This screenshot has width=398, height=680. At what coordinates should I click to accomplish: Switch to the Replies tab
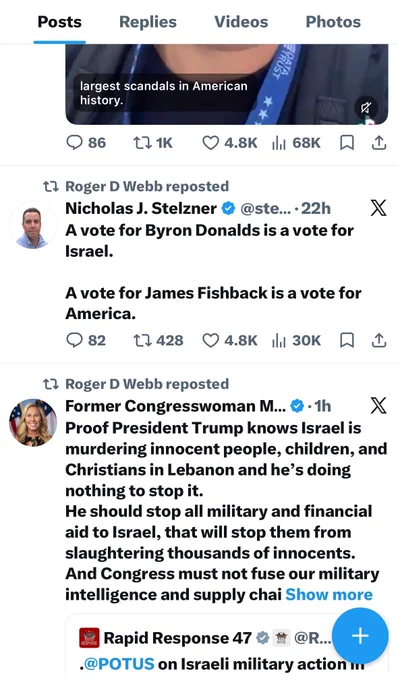point(148,22)
